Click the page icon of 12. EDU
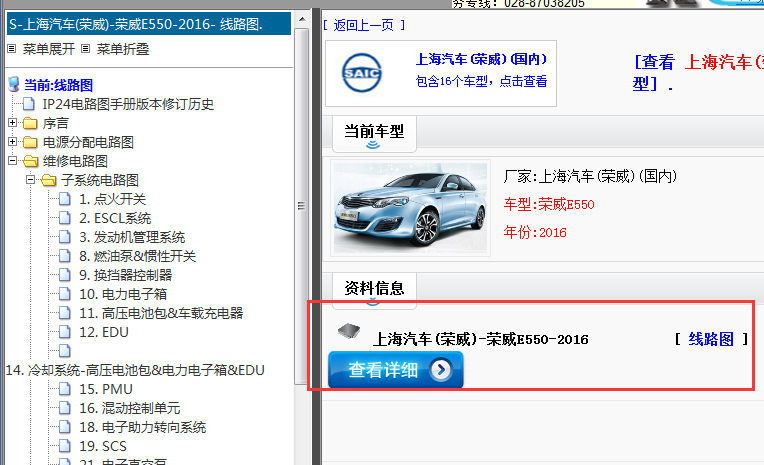Screen dimensions: 764x465 point(65,332)
